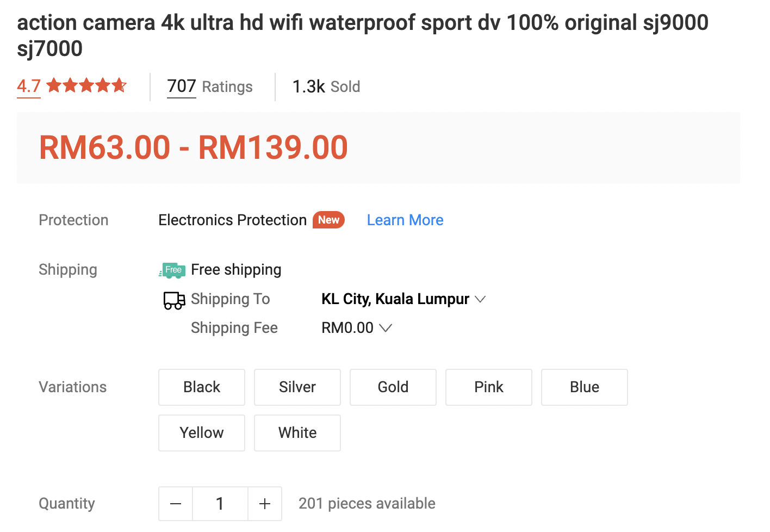Open the KL City, Kuala Lumpur location dropdown
The width and height of the screenshot is (770, 532).
click(x=403, y=299)
